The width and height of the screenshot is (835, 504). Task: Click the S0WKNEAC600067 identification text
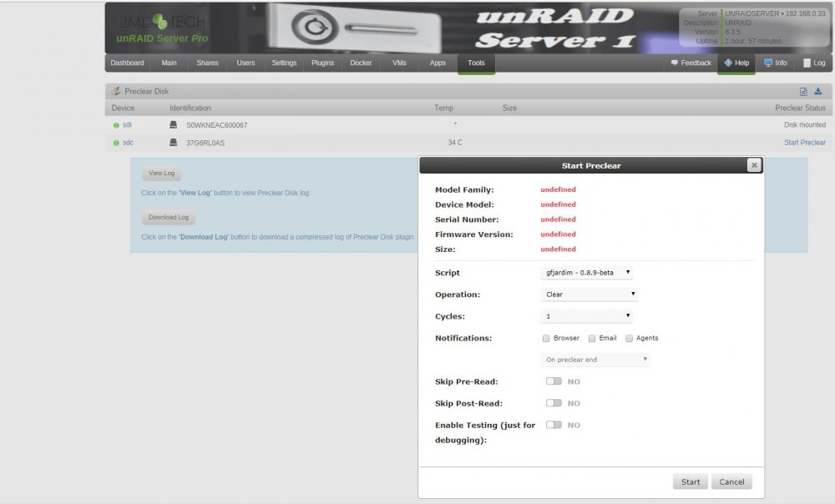217,125
